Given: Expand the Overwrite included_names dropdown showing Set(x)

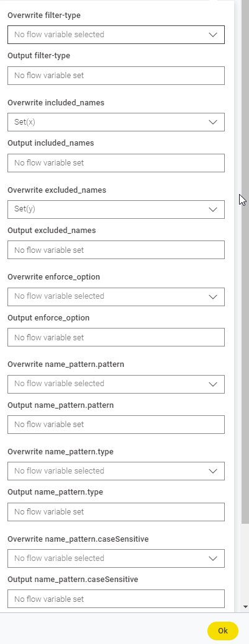Looking at the screenshot, I should 116,122.
